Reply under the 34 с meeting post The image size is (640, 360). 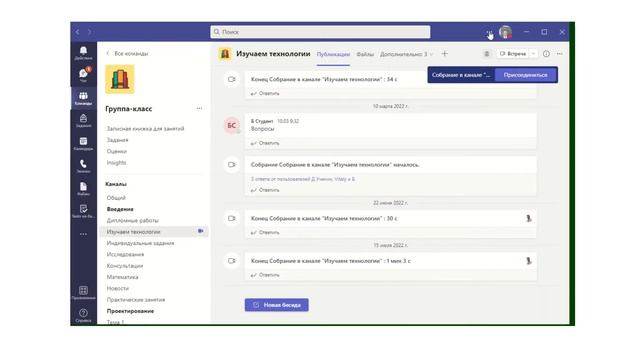[x=265, y=93]
